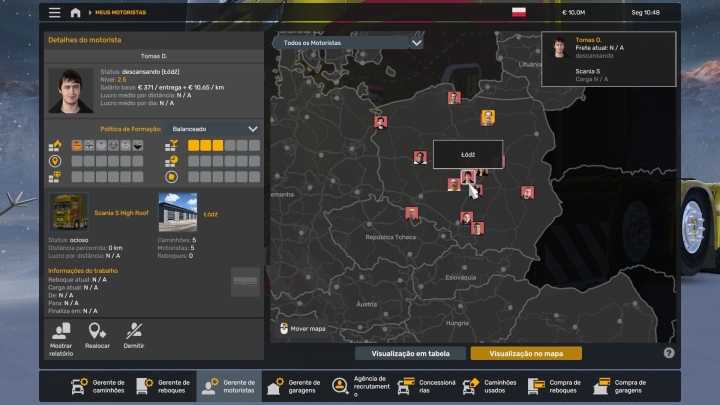Click the long distance skill level bar
The width and height of the screenshot is (720, 405).
pyautogui.click(x=107, y=161)
